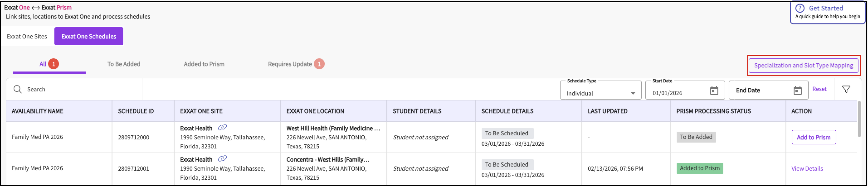This screenshot has width=868, height=186.
Task: Click the Get Started help icon
Action: pyautogui.click(x=800, y=8)
